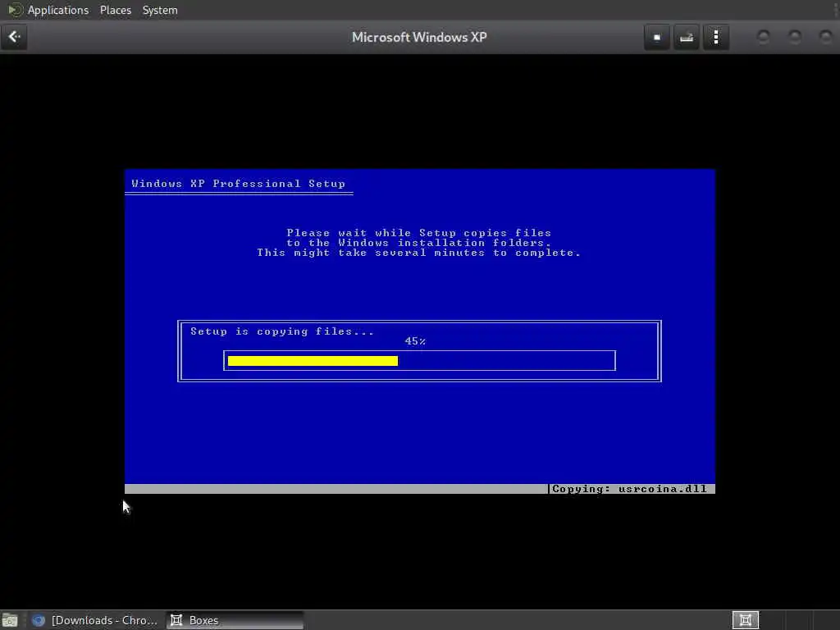Screen dimensions: 840x630
Task: Click the 'to the Windows installation folders.' line
Action: [419, 243]
